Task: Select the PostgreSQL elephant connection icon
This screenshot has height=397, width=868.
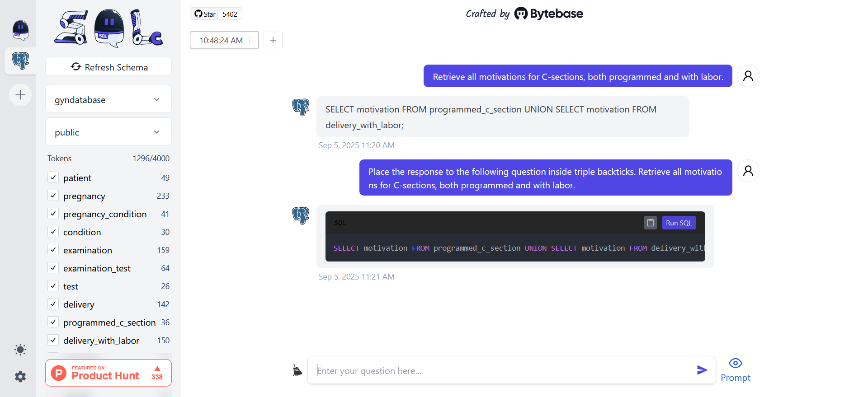Action: (x=20, y=61)
